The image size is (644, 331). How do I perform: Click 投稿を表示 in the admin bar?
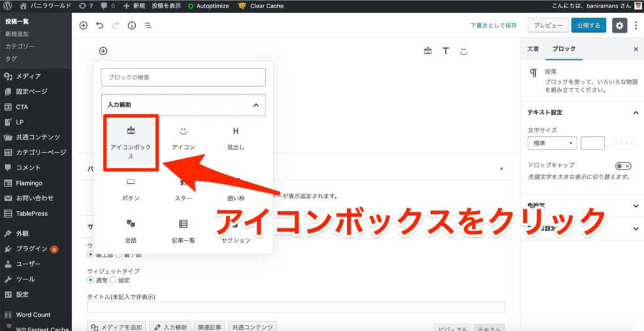pyautogui.click(x=166, y=6)
